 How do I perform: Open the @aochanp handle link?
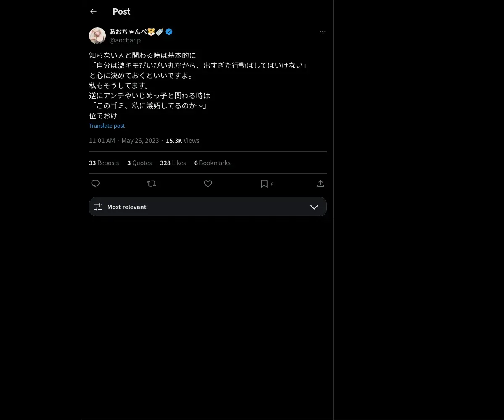[125, 40]
